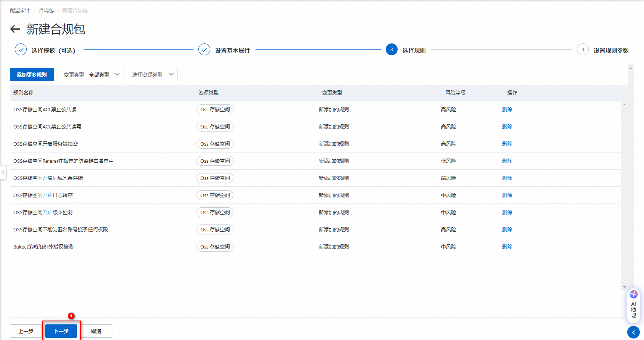Cancel with the 取消 button
This screenshot has height=340, width=644.
click(96, 331)
